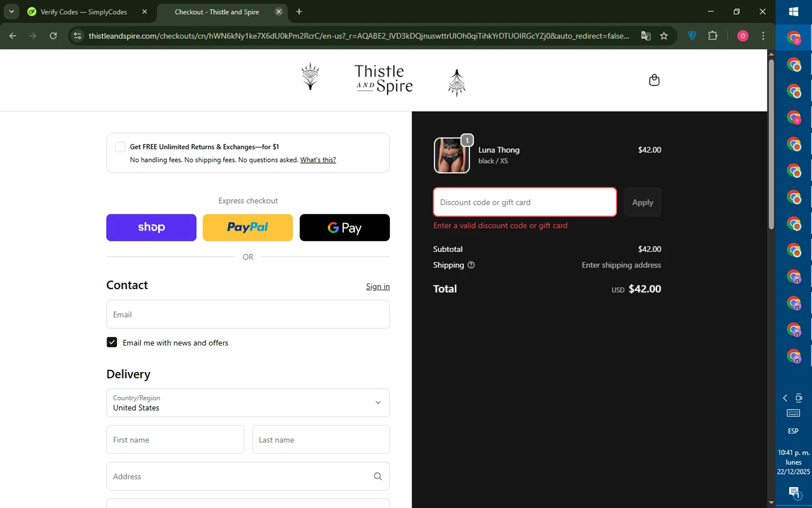Screen dimensions: 812x508
Task: Open the Windows Start button
Action: click(x=794, y=12)
